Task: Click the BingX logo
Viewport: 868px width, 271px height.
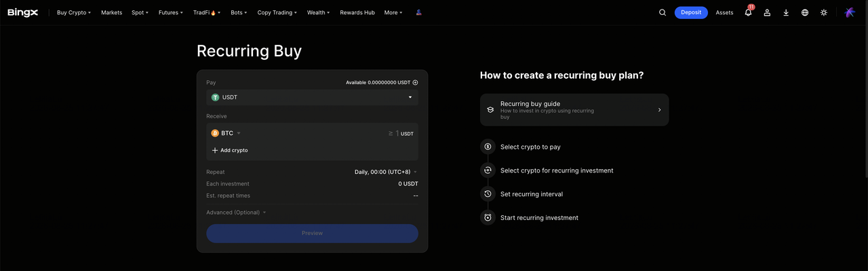Action: tap(24, 12)
